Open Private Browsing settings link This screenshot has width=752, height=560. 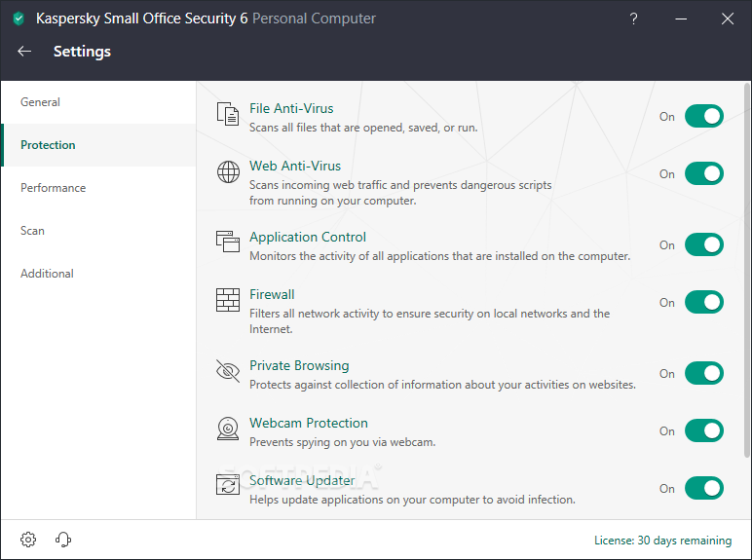tap(299, 365)
